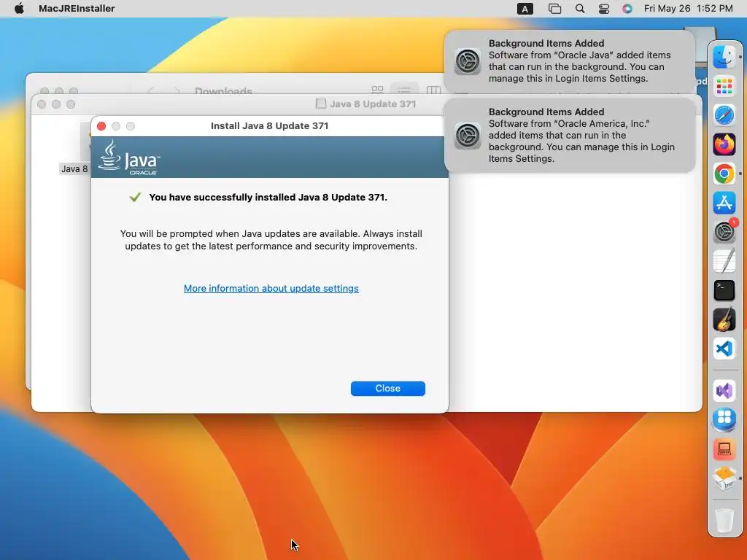
Task: Open Terminal from the Dock
Action: 724,290
